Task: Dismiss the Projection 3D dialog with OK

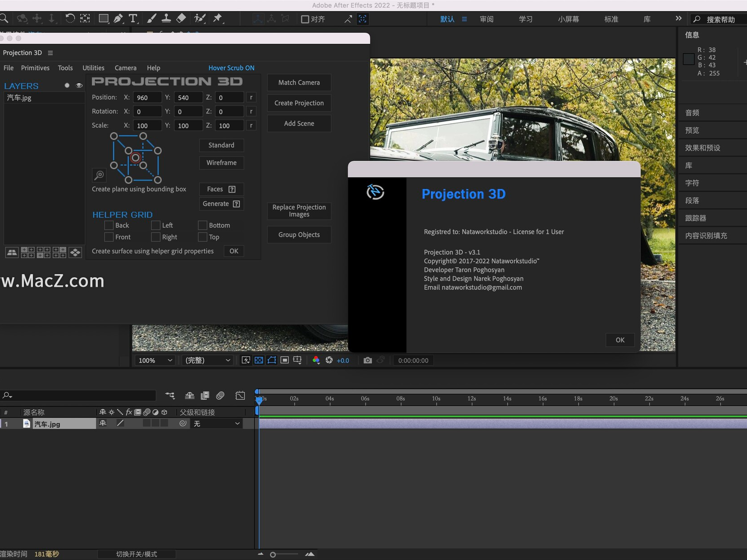Action: tap(619, 340)
